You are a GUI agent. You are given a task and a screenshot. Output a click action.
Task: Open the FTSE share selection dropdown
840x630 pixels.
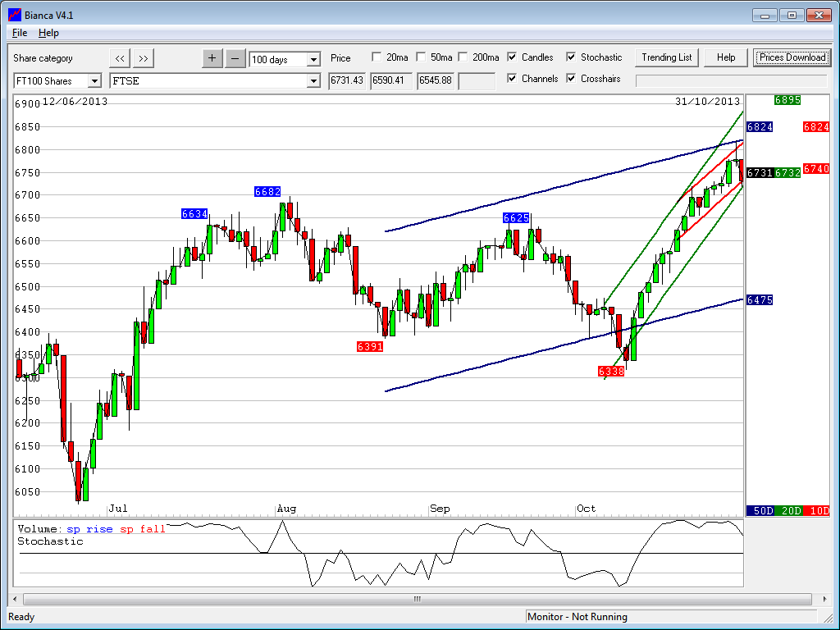coord(313,81)
